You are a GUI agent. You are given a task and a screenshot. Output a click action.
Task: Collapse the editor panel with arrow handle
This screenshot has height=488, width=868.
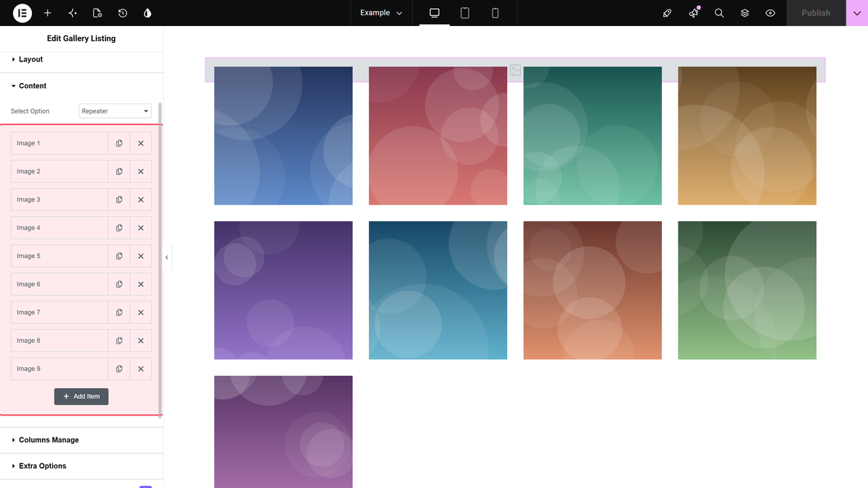pos(167,257)
